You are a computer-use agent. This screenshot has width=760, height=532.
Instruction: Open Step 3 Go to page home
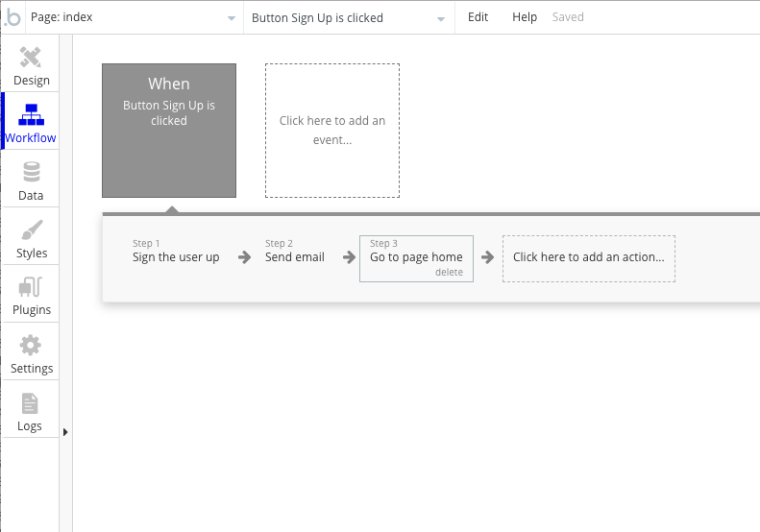click(416, 258)
